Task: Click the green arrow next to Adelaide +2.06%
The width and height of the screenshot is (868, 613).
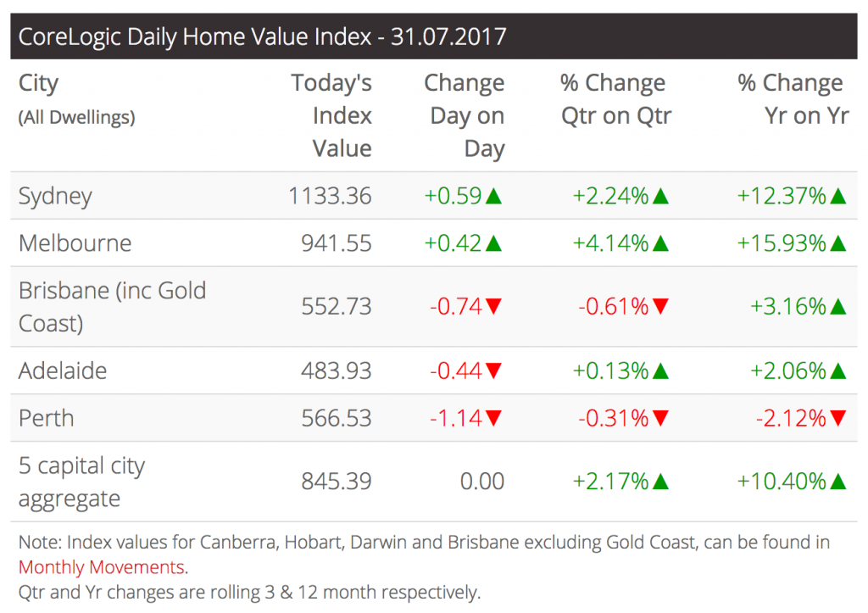Action: coord(838,371)
